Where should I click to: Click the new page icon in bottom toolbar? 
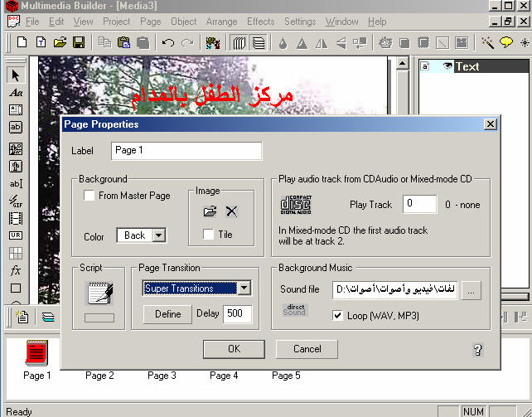[x=22, y=317]
